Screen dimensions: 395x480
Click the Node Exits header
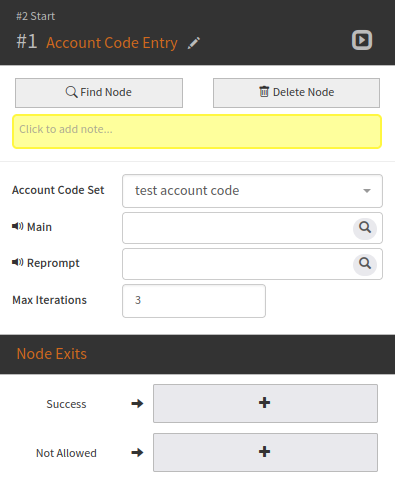[52, 354]
